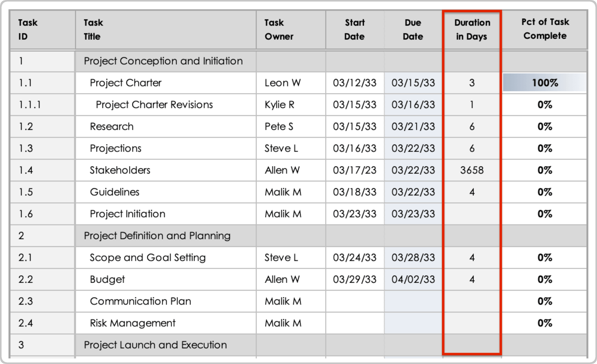Select the Pct of Task Complete header
Image resolution: width=597 pixels, height=364 pixels.
544,29
